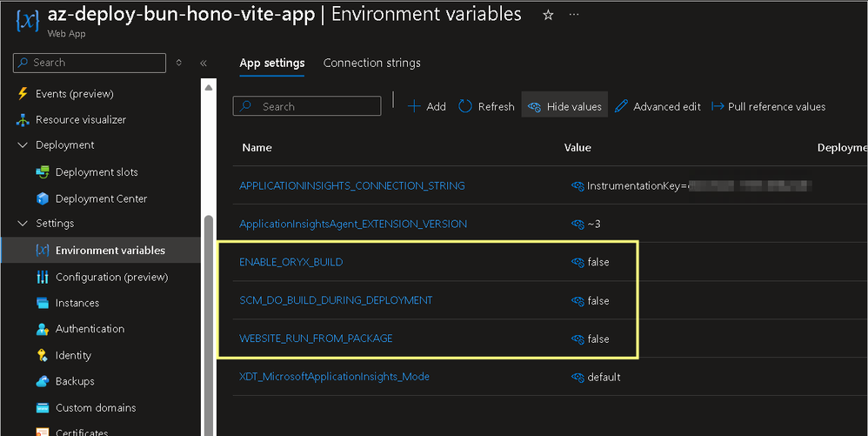Select the Identity key icon
This screenshot has width=868, height=436.
click(42, 355)
